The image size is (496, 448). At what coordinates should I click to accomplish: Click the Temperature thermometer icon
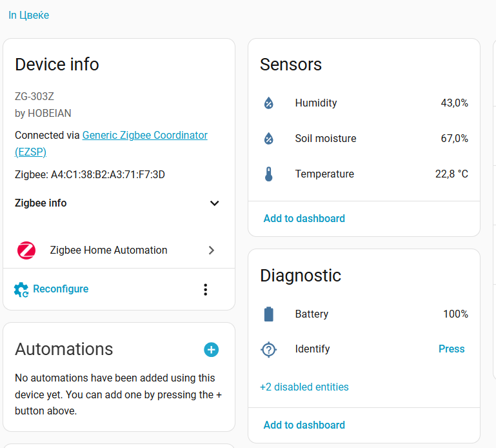pyautogui.click(x=269, y=174)
